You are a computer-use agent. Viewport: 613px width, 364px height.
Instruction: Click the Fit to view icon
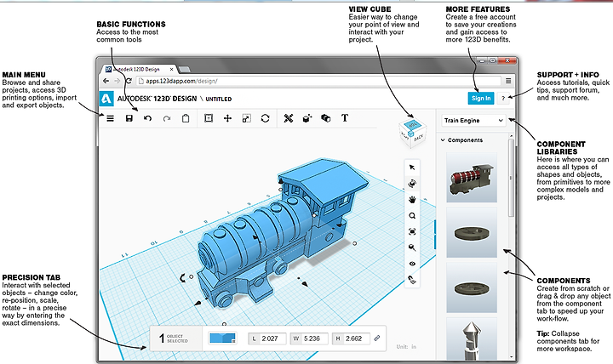[x=412, y=231]
